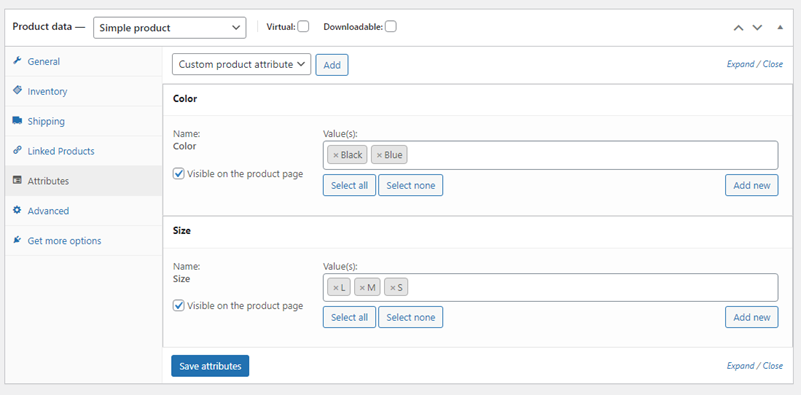Remove the L size value tag
The height and width of the screenshot is (395, 801).
coord(336,288)
